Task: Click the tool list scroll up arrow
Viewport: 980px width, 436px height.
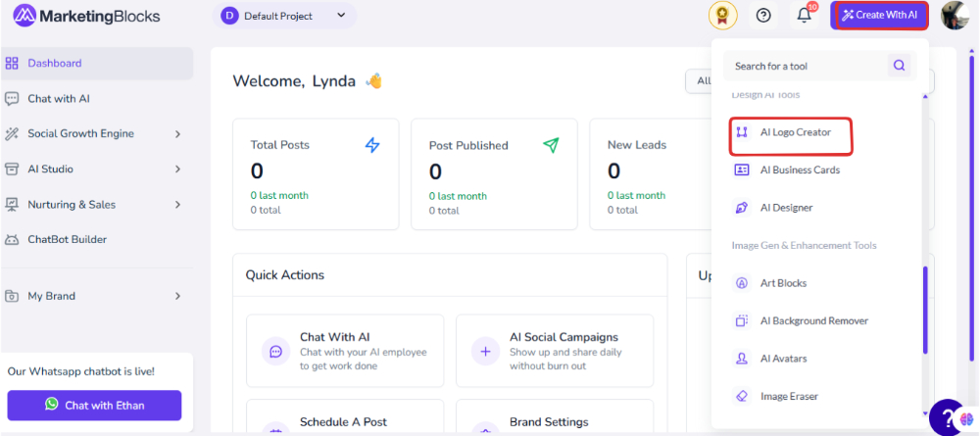Action: [x=925, y=96]
